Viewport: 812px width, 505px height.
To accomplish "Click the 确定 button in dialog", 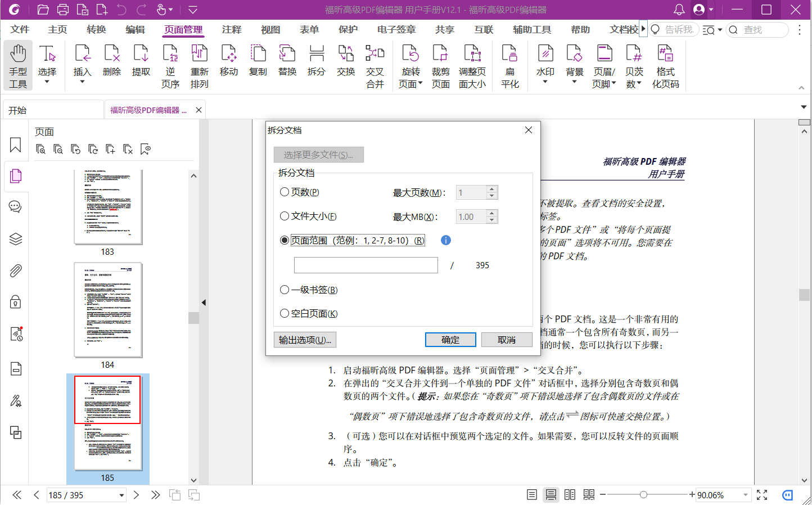I will pos(450,340).
